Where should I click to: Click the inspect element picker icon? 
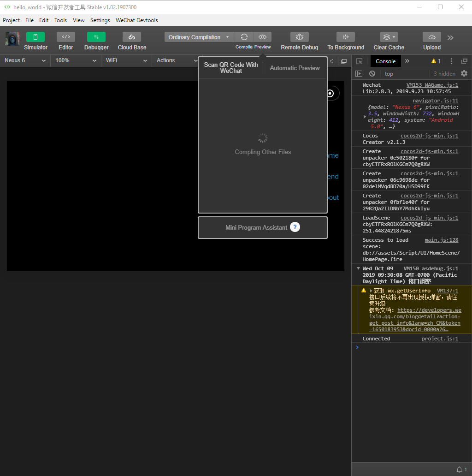[x=360, y=61]
